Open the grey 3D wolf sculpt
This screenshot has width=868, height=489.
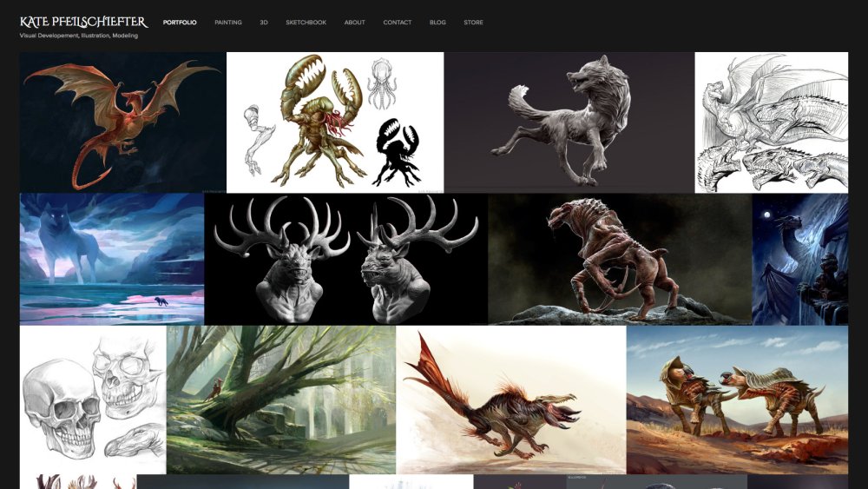[x=569, y=122]
